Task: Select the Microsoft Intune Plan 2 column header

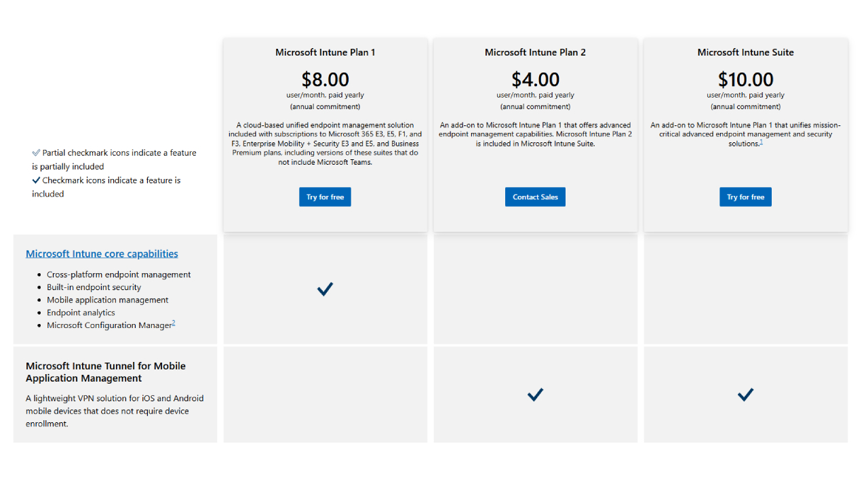Action: coord(535,52)
